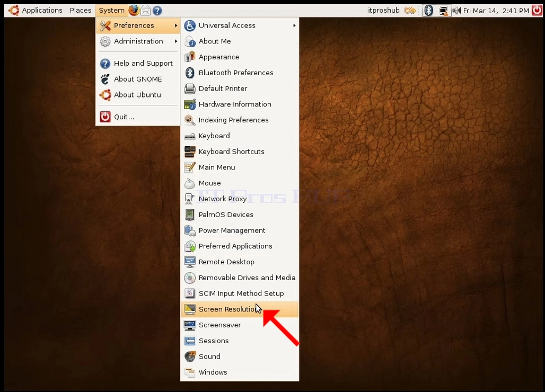Open Appearance preferences
The image size is (545, 392).
(x=240, y=57)
